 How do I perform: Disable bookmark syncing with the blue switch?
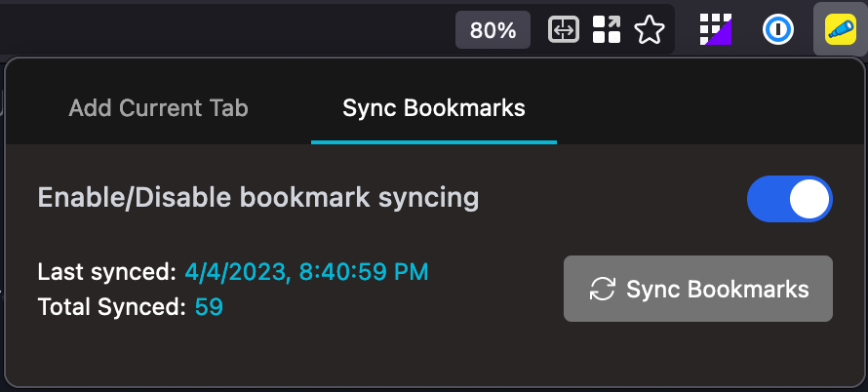pyautogui.click(x=789, y=199)
